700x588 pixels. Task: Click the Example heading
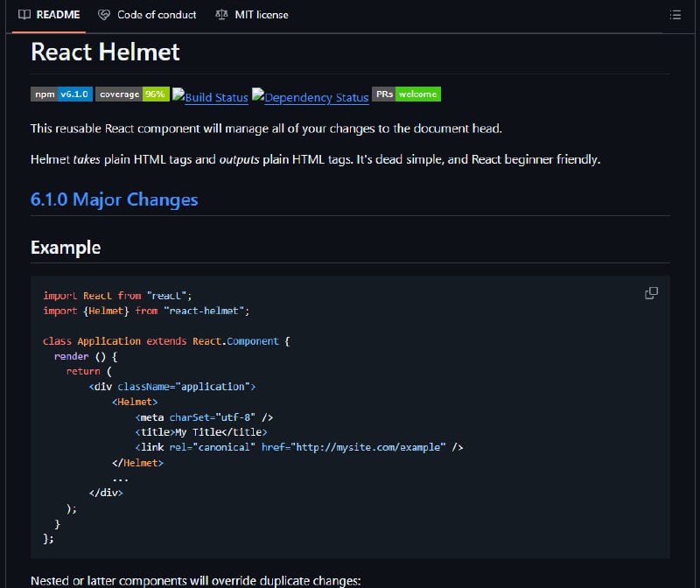tap(66, 248)
